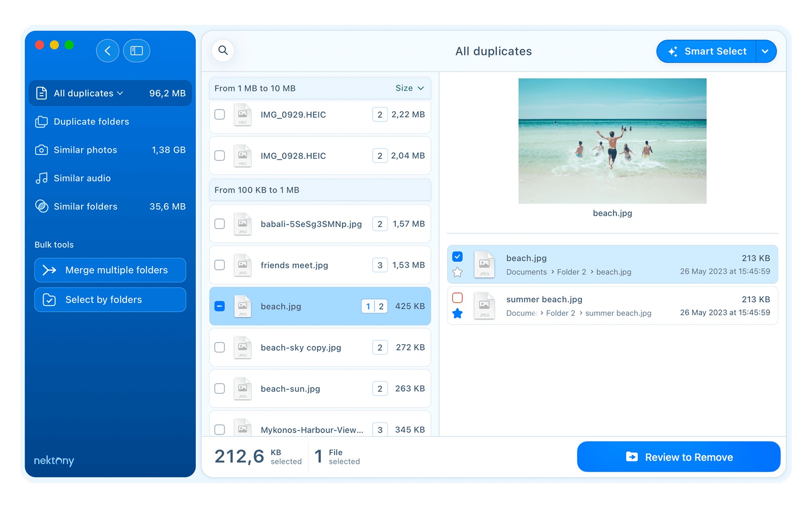Viewport: 812px width, 508px height.
Task: Open the search magnifier icon
Action: (223, 51)
